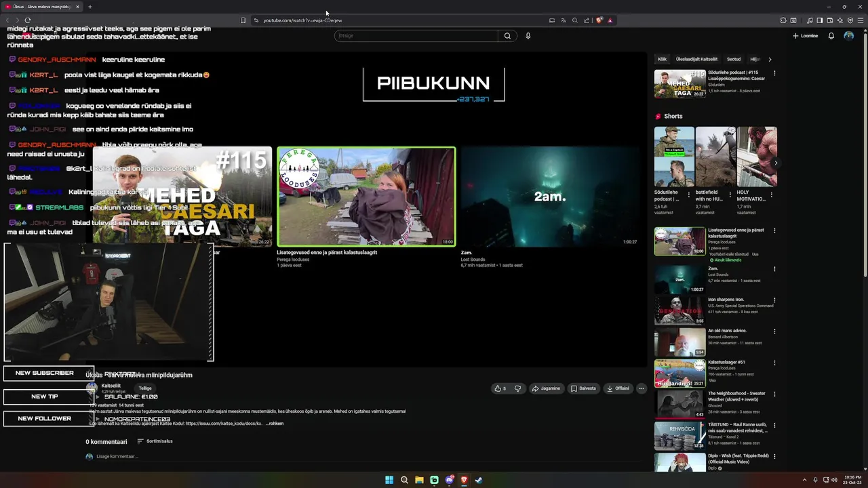Screen dimensions: 868x488
Task: Open options for An old mans advice video
Action: 775,331
